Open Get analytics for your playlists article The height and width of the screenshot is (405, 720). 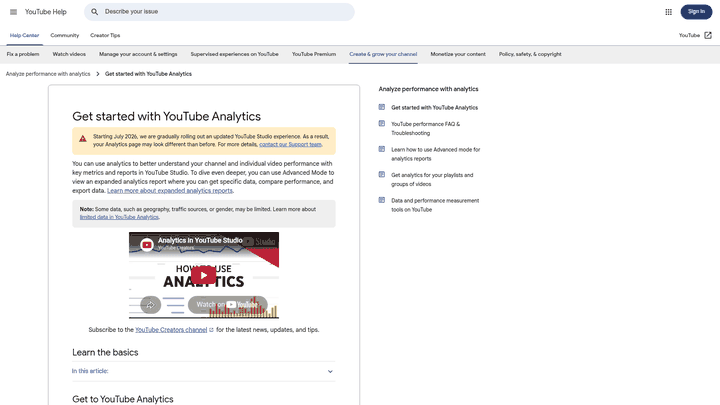point(432,180)
